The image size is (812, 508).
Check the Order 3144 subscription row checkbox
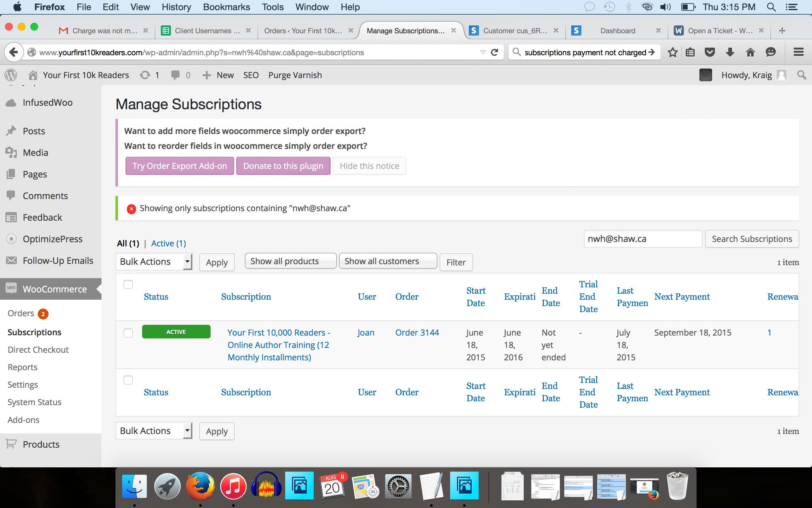coord(128,333)
